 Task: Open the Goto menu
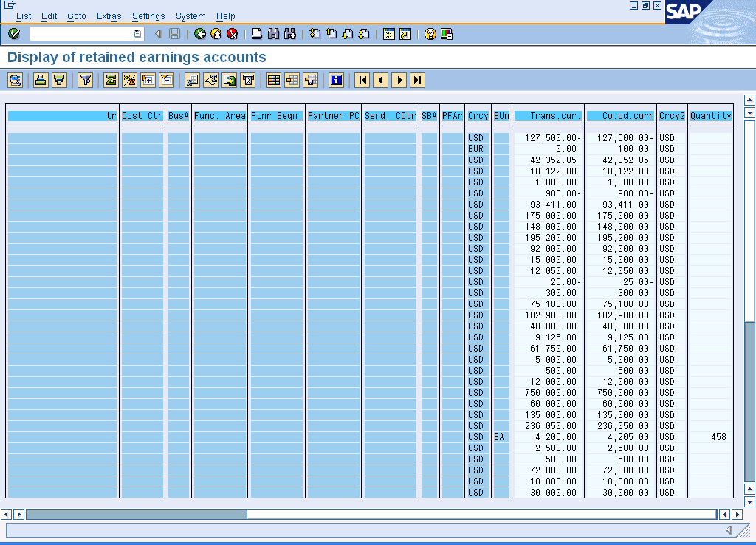click(x=77, y=16)
